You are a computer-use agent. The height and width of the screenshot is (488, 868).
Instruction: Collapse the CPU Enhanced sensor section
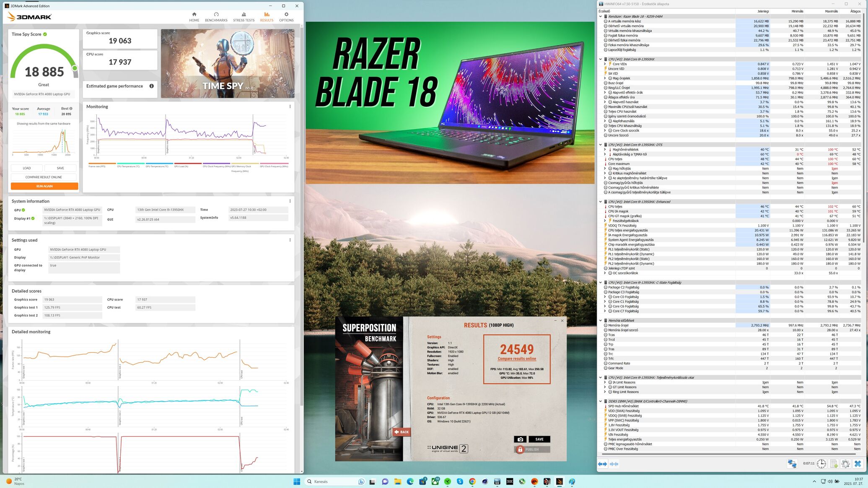[601, 202]
